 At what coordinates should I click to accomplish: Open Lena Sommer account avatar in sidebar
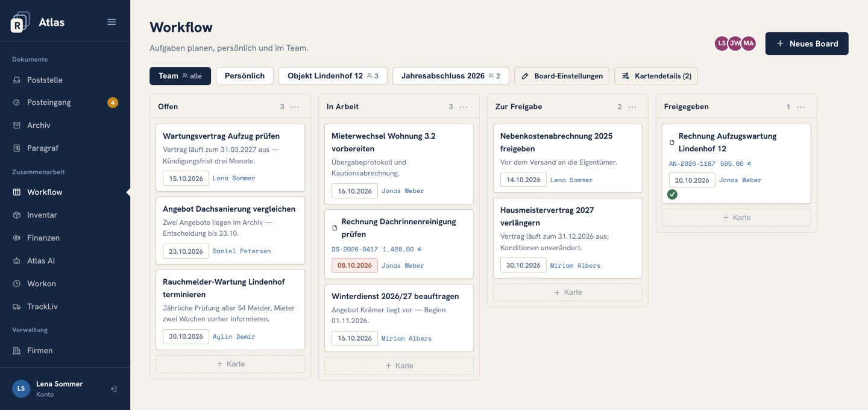tap(21, 389)
